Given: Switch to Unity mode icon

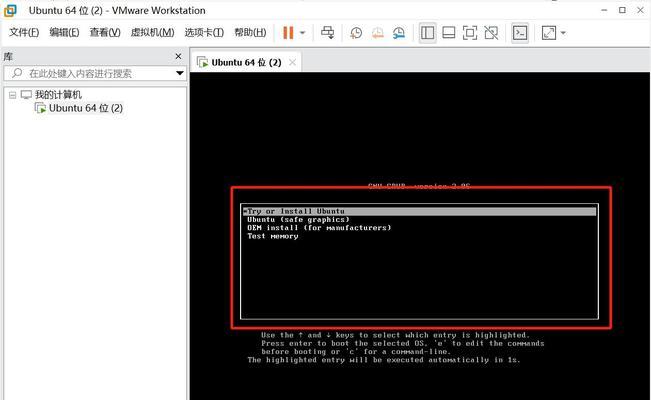Looking at the screenshot, I should coord(491,33).
